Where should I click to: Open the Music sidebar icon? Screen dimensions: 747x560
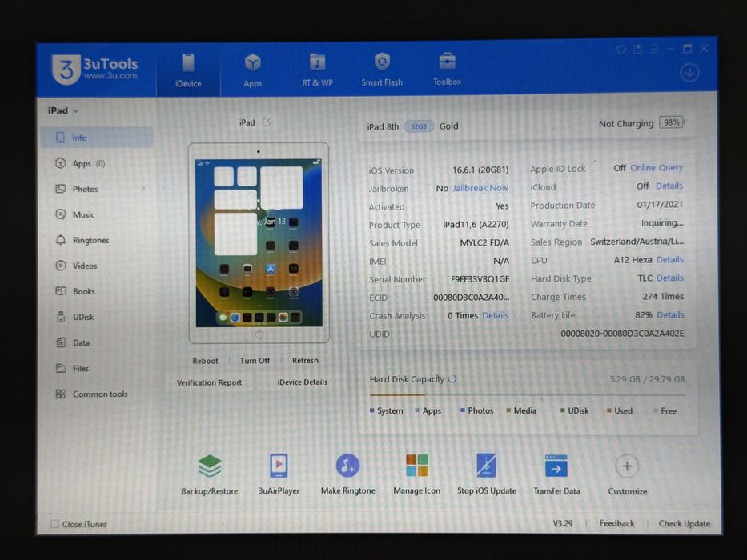(x=61, y=214)
